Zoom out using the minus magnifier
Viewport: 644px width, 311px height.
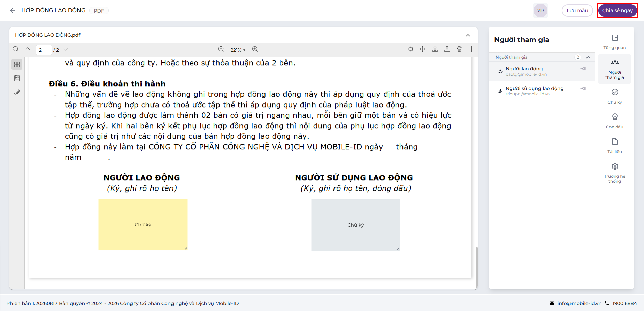221,49
